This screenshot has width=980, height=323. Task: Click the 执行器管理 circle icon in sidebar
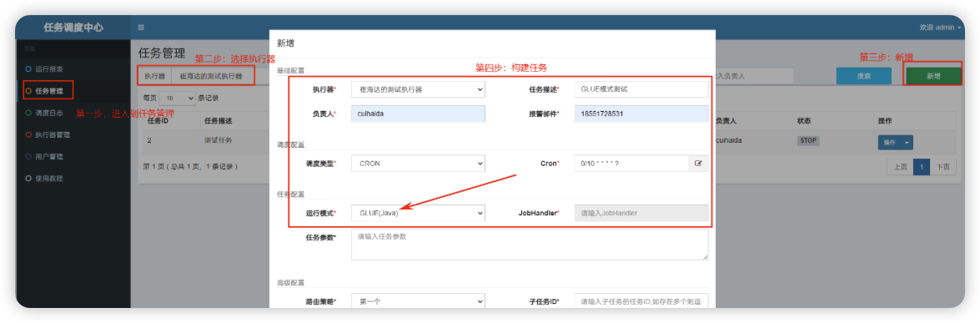click(x=28, y=134)
